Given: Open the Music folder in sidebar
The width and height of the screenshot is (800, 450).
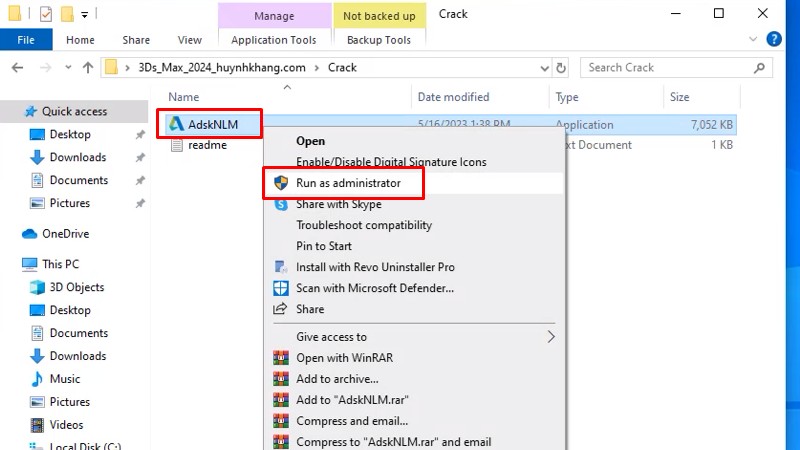Looking at the screenshot, I should click(x=65, y=379).
